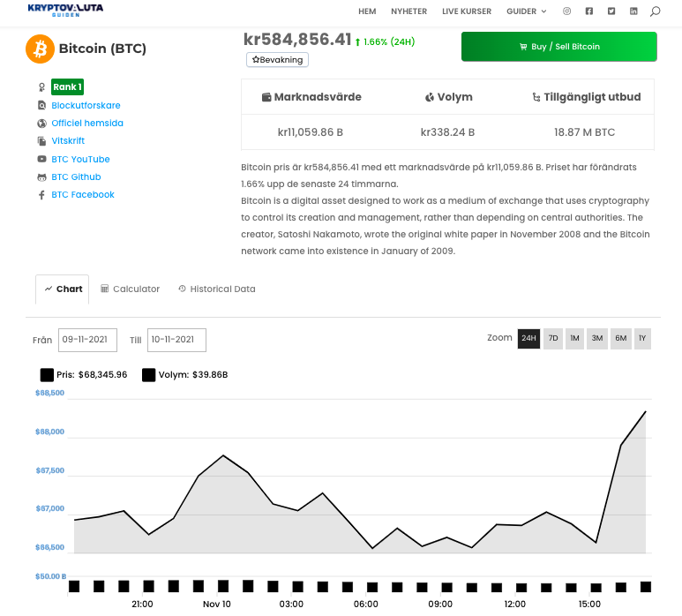Select the 7D zoom range

coord(553,339)
